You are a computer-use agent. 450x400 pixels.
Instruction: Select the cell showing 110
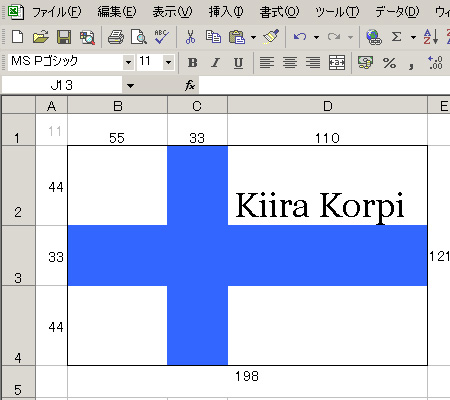[328, 130]
